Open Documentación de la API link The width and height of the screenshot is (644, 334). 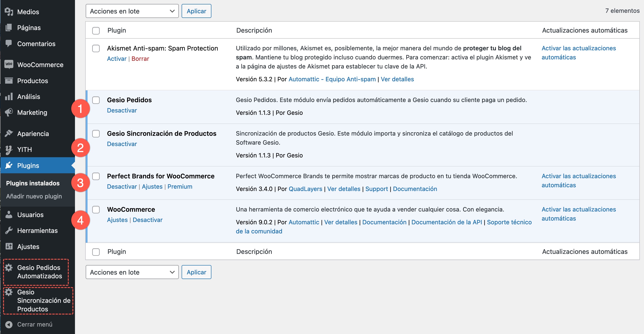[447, 222]
